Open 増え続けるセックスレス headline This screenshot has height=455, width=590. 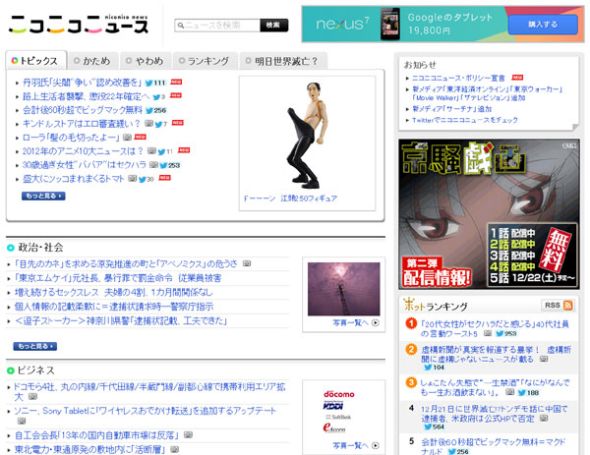[113, 292]
